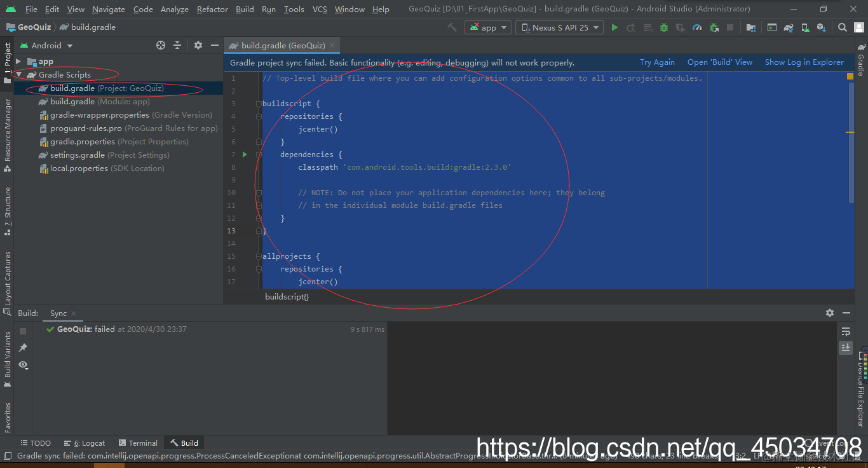Open Project panel settings gear
The height and width of the screenshot is (468, 868).
click(198, 45)
